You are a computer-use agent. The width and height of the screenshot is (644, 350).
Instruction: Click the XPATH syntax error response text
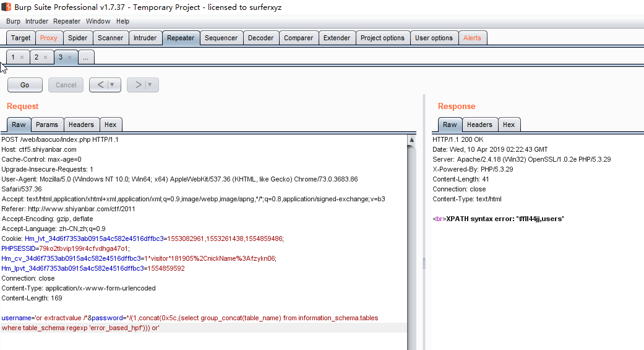505,219
